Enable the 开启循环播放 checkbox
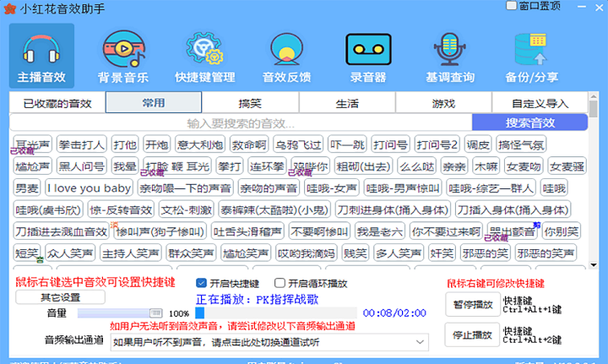608x364 pixels. tap(281, 283)
